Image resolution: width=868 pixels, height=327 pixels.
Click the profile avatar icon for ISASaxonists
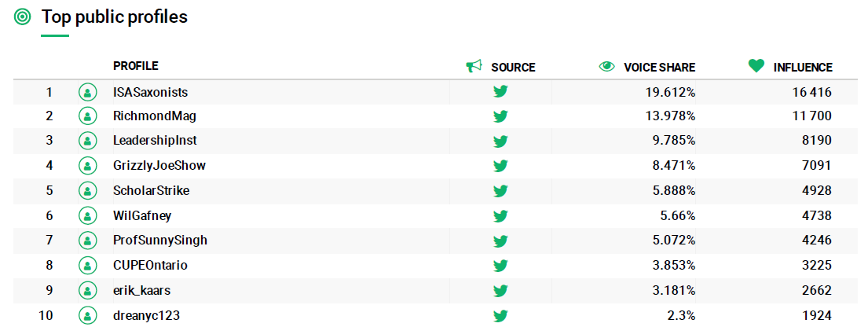(87, 92)
